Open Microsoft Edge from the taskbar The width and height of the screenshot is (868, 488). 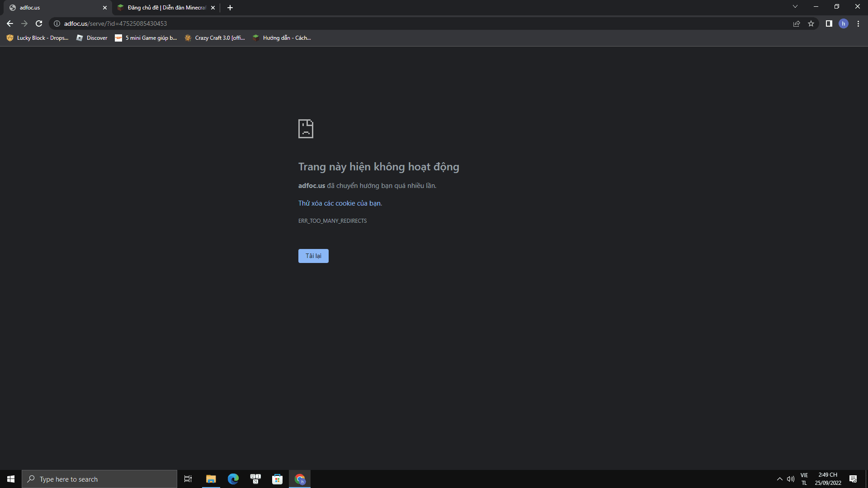coord(233,479)
